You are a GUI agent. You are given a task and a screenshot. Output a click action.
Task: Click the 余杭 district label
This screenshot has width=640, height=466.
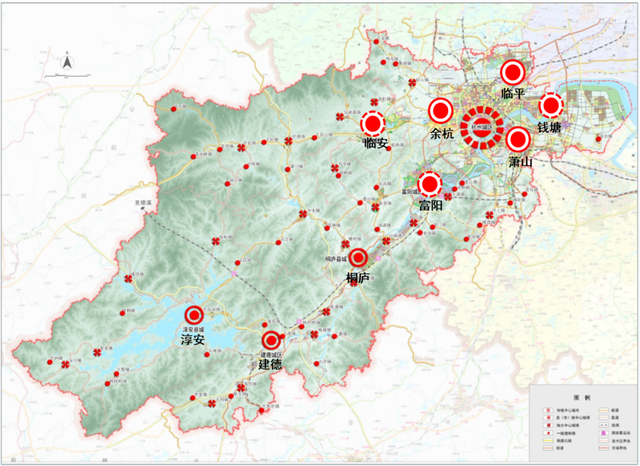442,133
